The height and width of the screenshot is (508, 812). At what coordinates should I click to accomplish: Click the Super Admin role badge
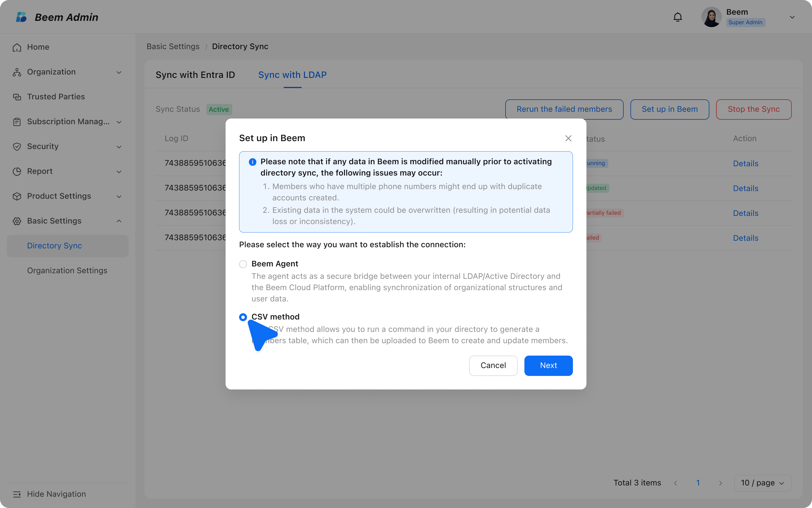[x=745, y=23]
